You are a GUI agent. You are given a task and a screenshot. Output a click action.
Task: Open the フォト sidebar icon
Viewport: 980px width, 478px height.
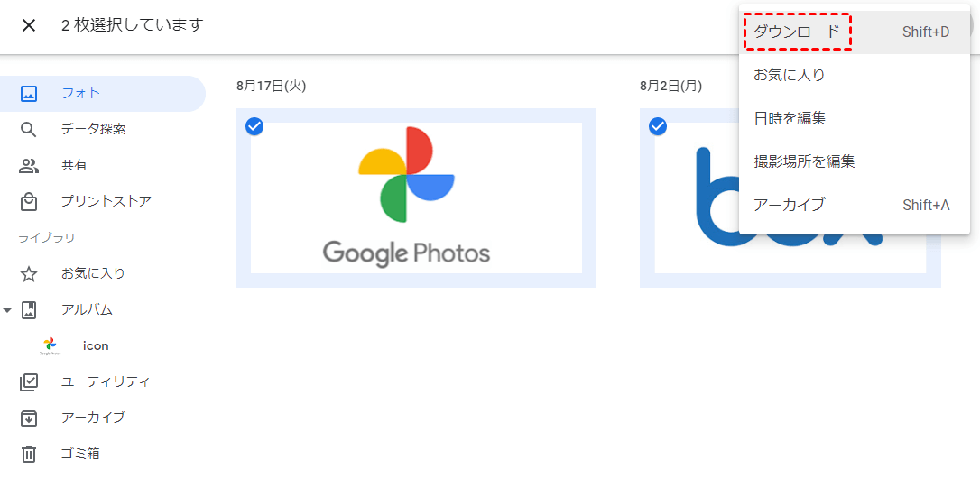(x=29, y=94)
